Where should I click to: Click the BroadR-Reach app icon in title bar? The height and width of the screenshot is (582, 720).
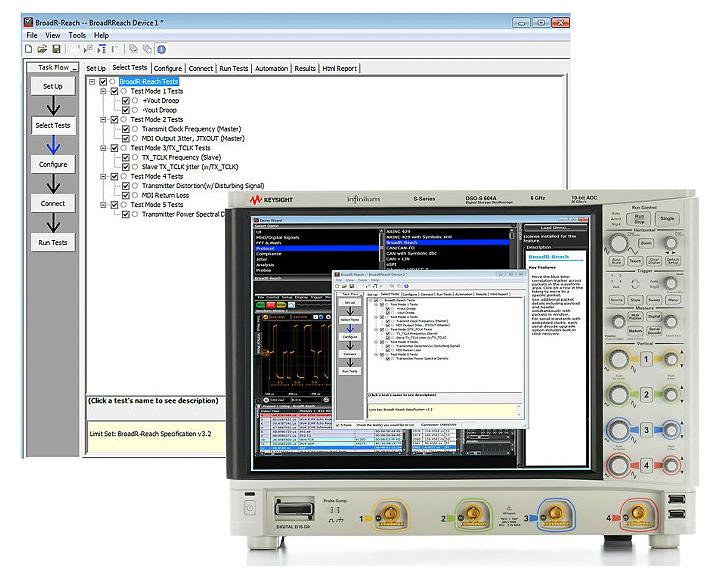click(x=28, y=22)
